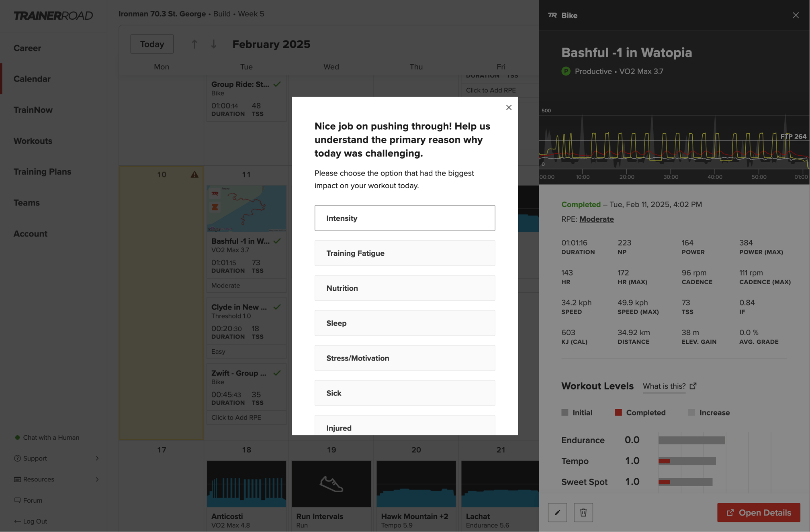Select the Injured option
The height and width of the screenshot is (532, 810).
click(x=405, y=426)
